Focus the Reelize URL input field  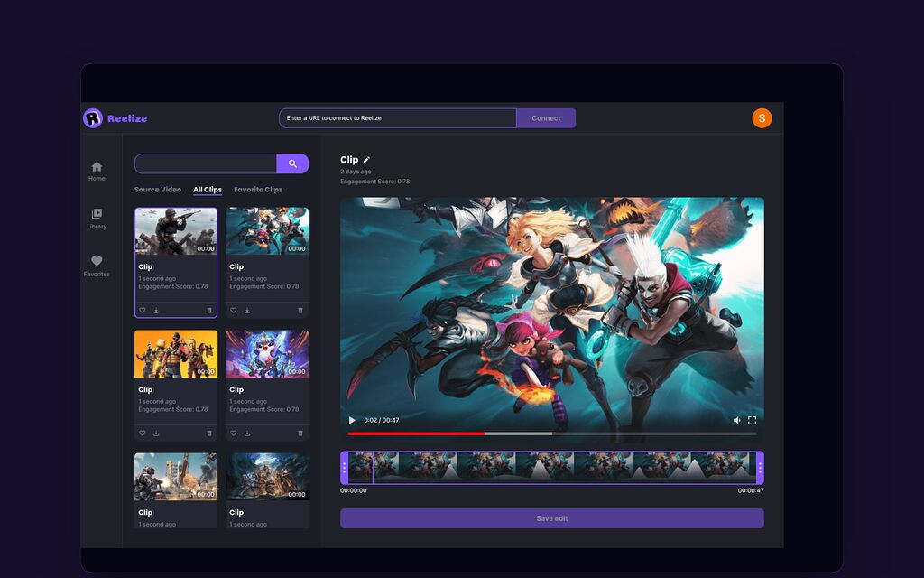tap(398, 118)
